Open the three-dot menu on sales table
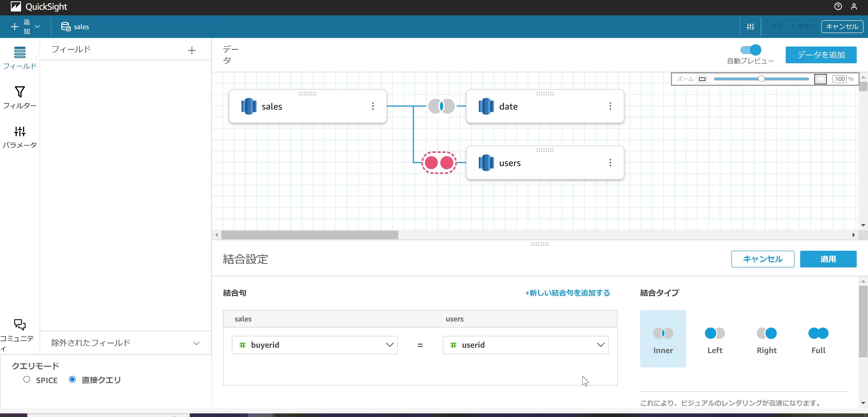Viewport: 868px width, 417px height. pos(373,106)
